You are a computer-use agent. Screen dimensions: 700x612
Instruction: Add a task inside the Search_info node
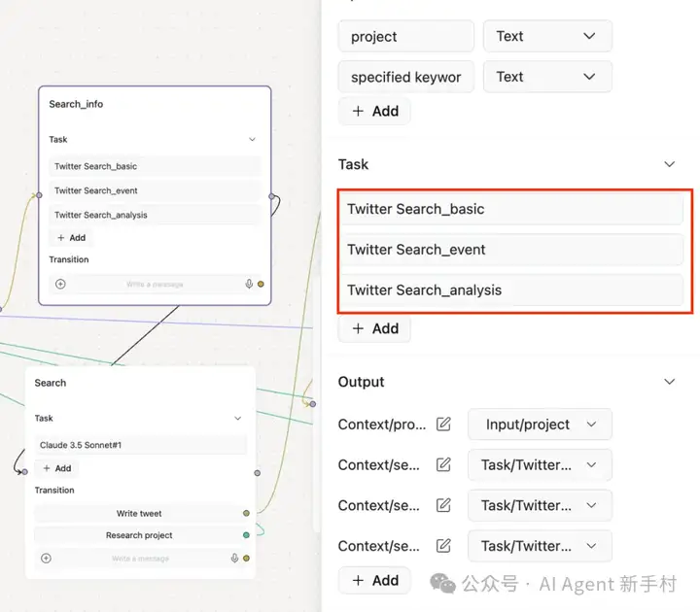pyautogui.click(x=71, y=237)
